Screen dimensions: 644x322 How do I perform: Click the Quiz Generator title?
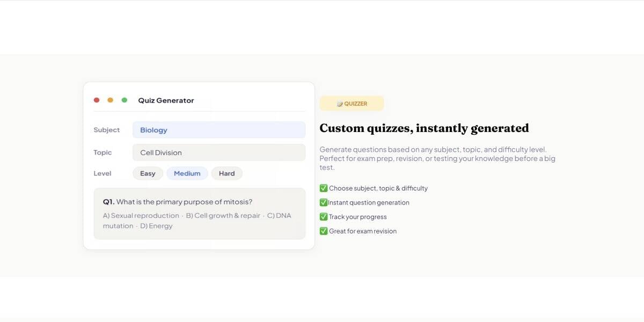166,100
